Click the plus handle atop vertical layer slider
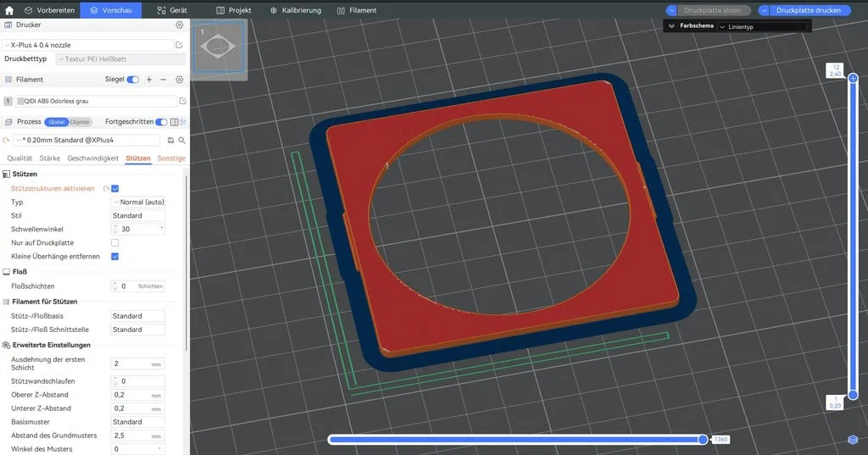The image size is (868, 455). (853, 78)
